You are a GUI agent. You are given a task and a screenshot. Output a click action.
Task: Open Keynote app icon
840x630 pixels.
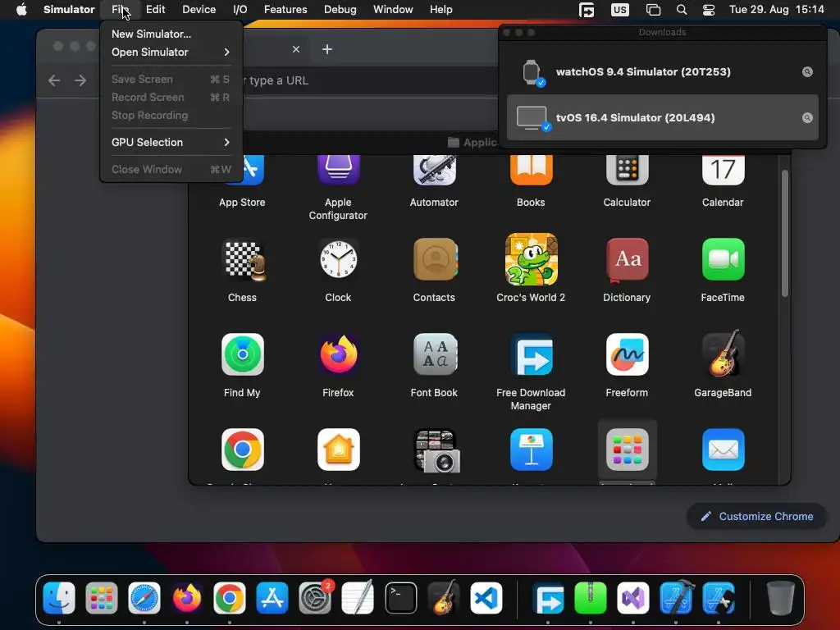pos(531,450)
